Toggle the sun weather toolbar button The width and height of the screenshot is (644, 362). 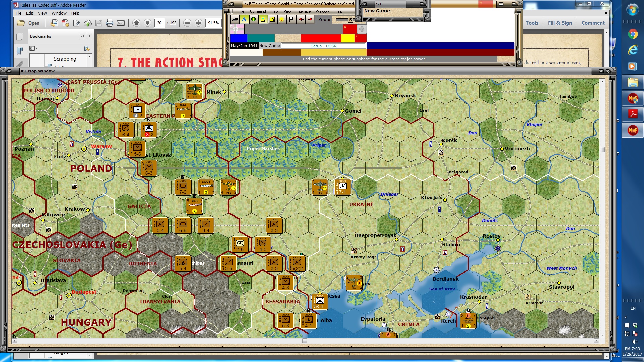point(282,19)
